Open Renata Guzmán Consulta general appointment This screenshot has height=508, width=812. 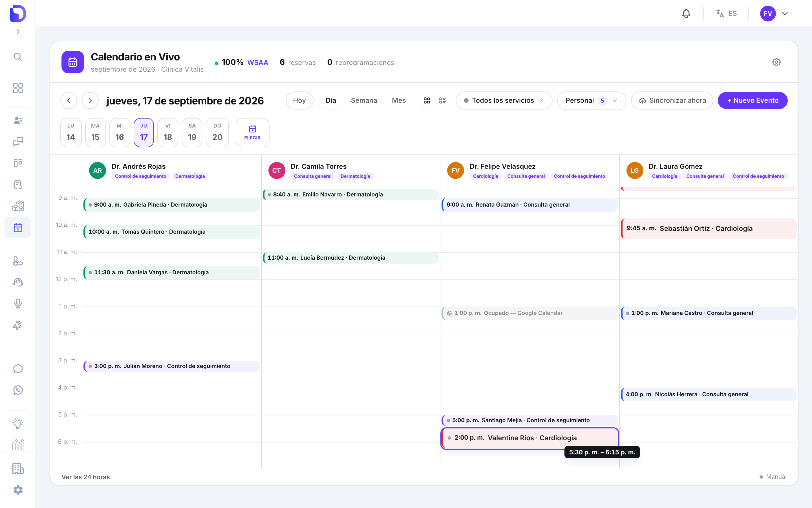click(530, 205)
